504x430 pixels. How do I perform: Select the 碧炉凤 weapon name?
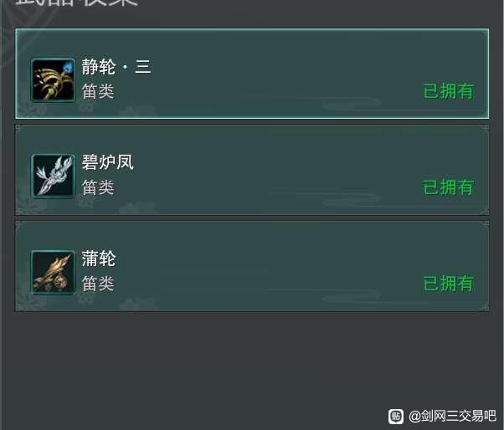tap(107, 162)
